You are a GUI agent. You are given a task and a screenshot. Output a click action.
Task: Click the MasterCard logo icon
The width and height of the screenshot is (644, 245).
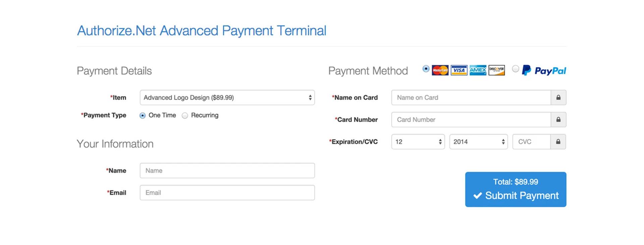tap(440, 70)
